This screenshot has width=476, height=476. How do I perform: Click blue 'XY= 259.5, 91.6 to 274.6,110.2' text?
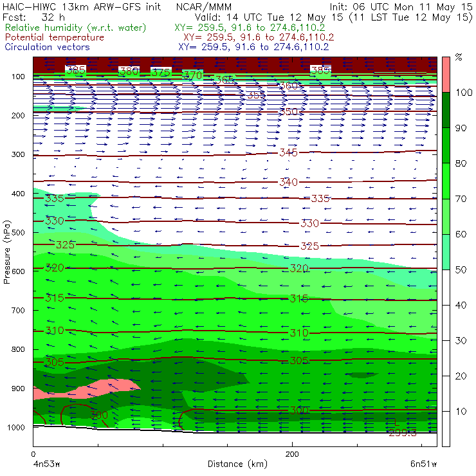coord(253,47)
